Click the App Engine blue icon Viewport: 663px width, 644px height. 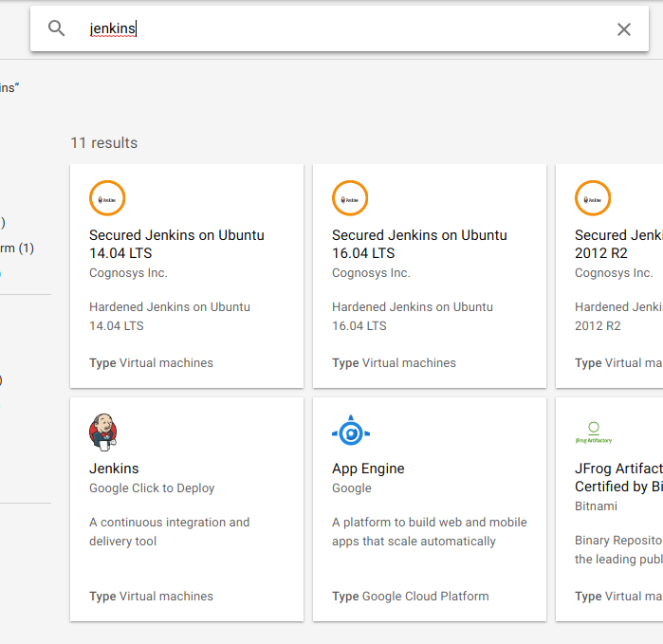pos(351,431)
